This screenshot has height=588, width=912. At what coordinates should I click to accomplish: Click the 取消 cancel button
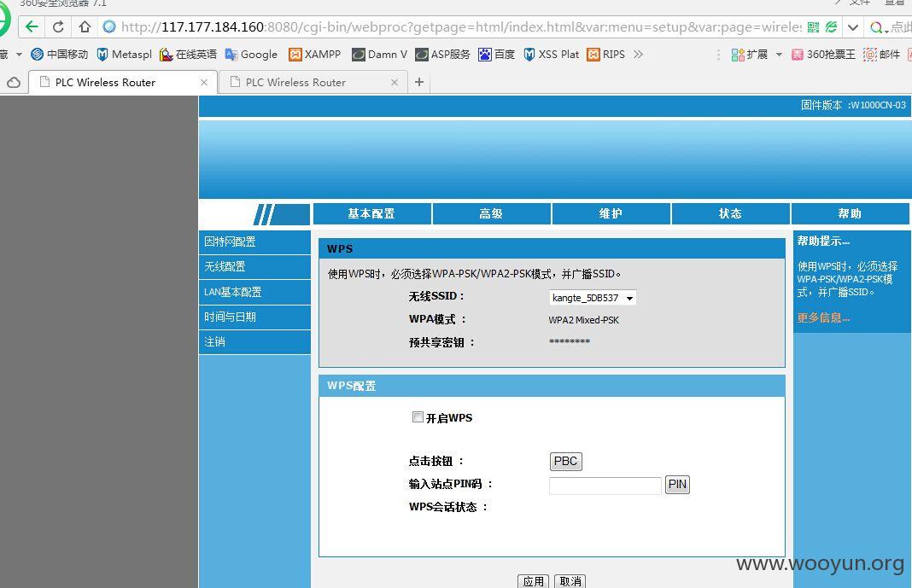coord(570,581)
